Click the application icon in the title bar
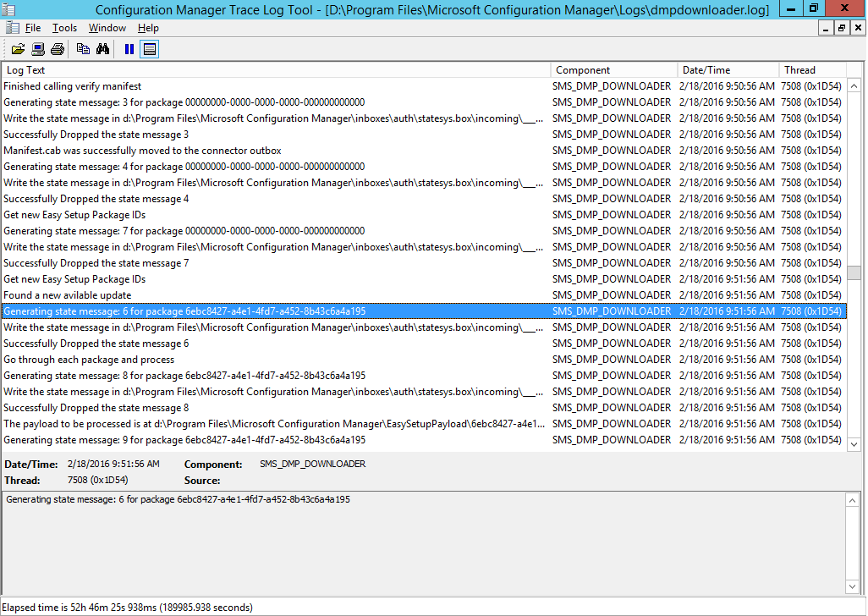The height and width of the screenshot is (616, 868). click(8, 9)
